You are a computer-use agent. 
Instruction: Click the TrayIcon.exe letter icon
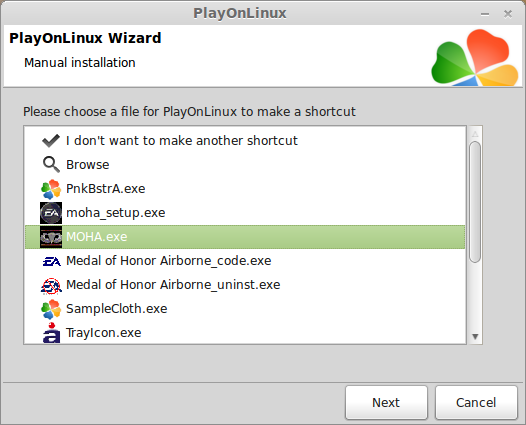(51, 333)
